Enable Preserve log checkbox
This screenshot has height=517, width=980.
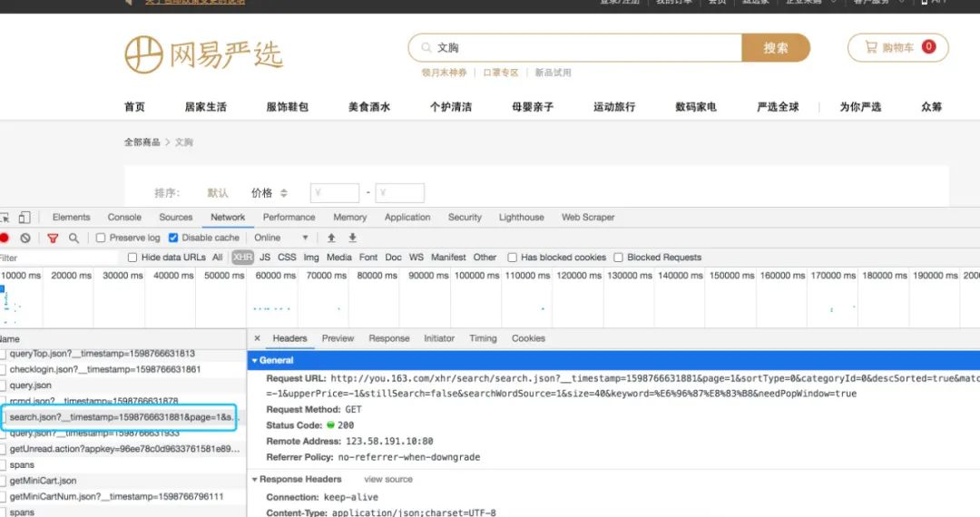click(101, 238)
